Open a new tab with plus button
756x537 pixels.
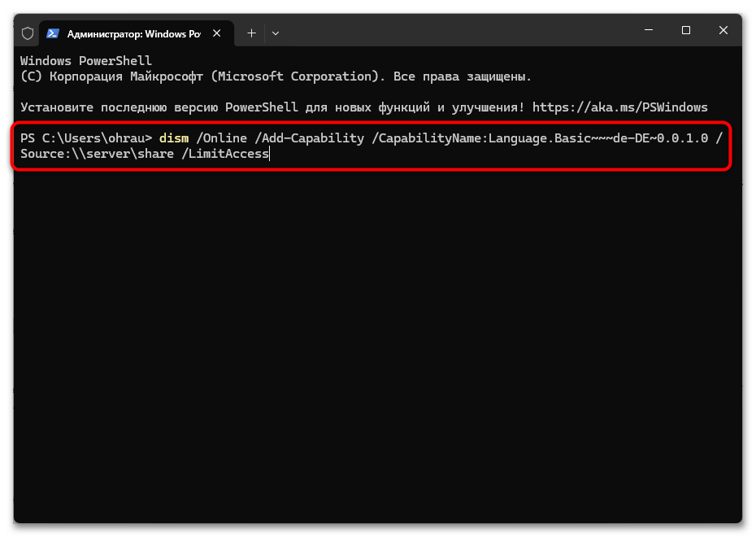251,33
